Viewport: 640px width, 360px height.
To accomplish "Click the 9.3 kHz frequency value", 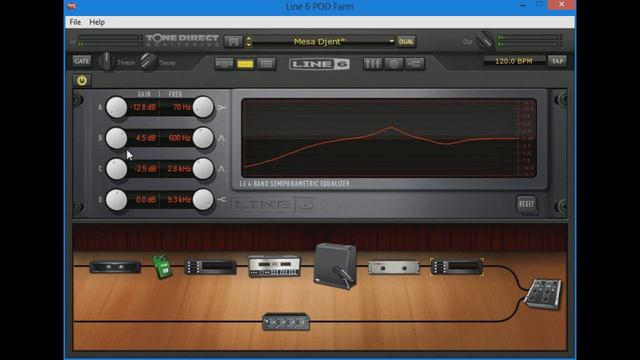I will tap(179, 200).
